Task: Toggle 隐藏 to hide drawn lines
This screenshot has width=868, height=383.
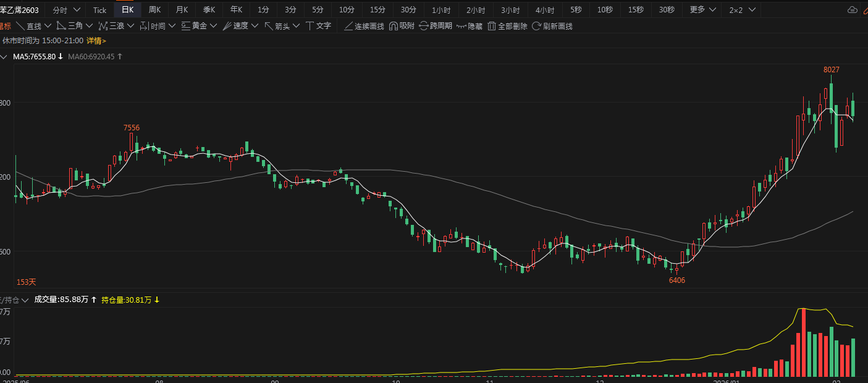Action: pos(470,26)
